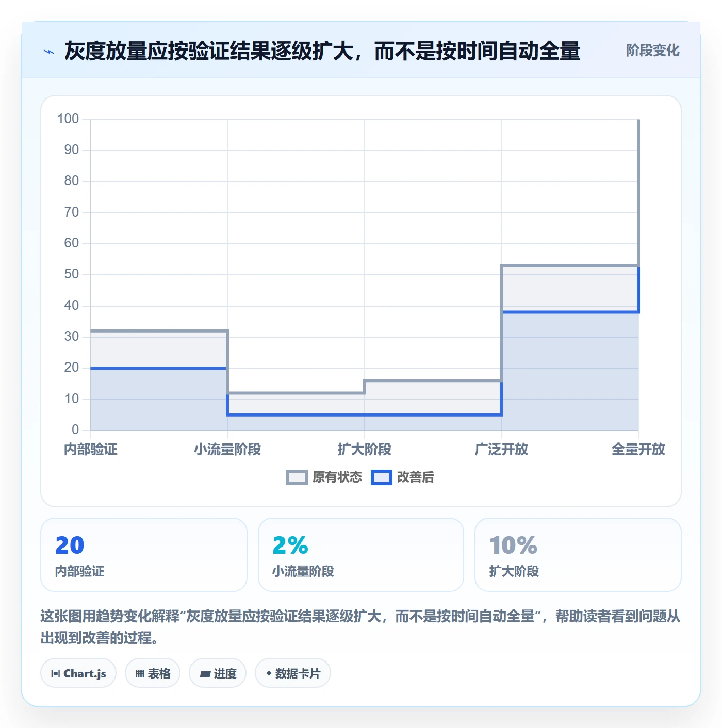
Task: Toggle the 原有状态 legend swatch
Action: coord(297,477)
